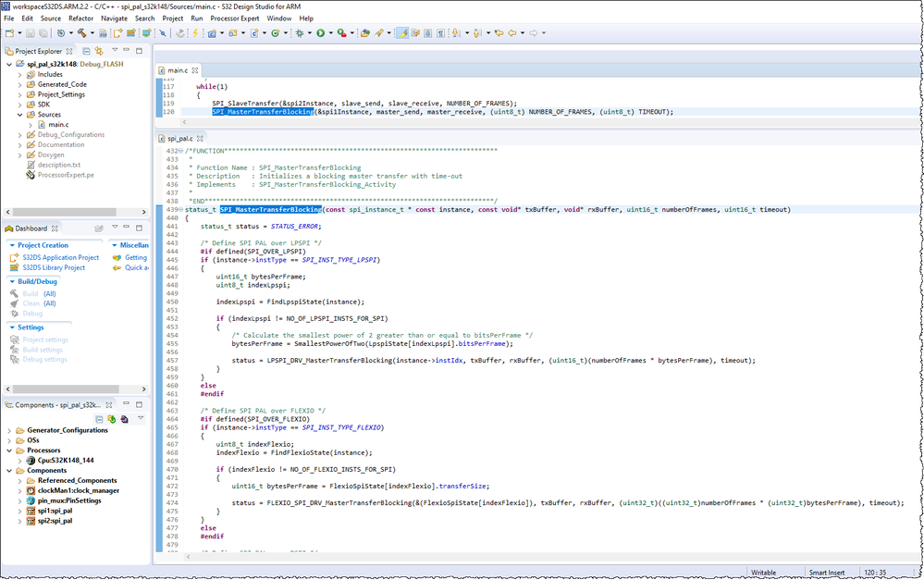Click the last edit location arrow icon

click(x=499, y=33)
